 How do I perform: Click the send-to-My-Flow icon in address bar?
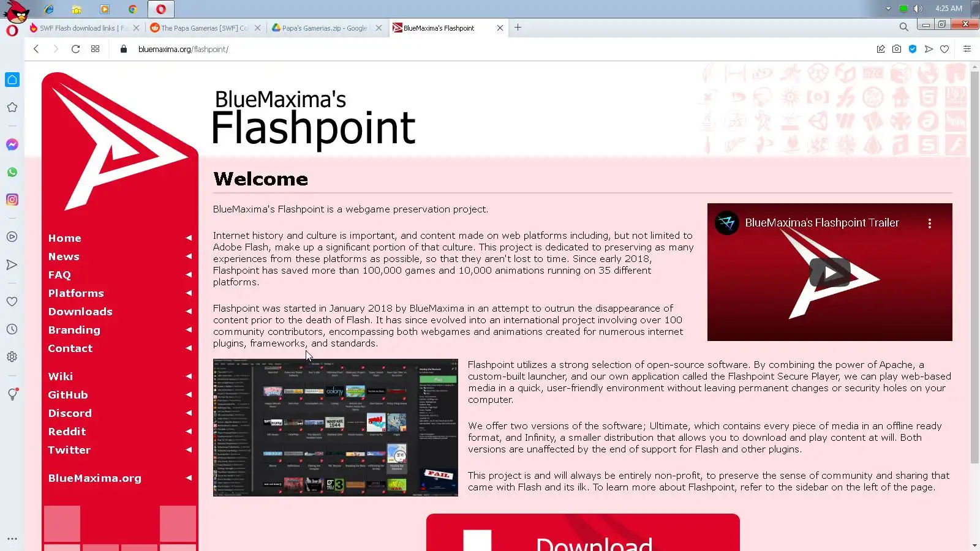point(929,49)
